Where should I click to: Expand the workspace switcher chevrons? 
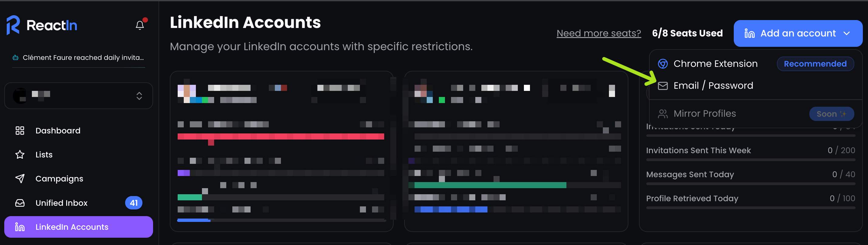(x=139, y=96)
